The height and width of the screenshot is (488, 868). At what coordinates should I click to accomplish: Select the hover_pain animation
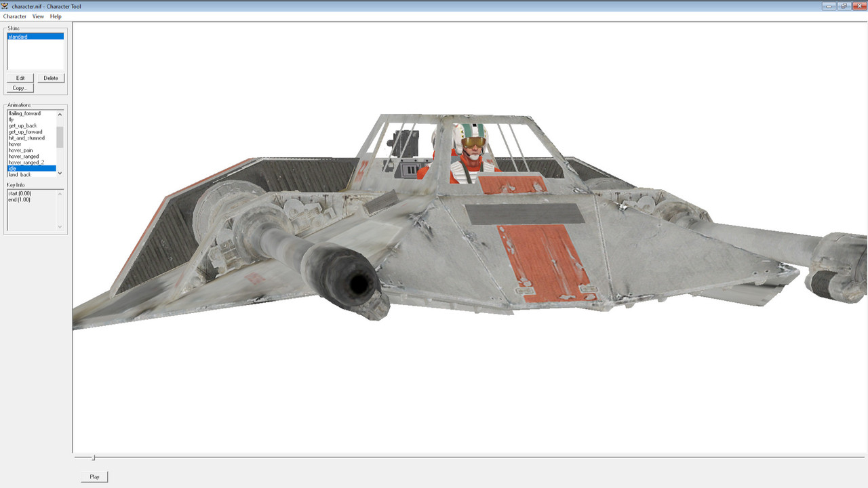(x=32, y=150)
